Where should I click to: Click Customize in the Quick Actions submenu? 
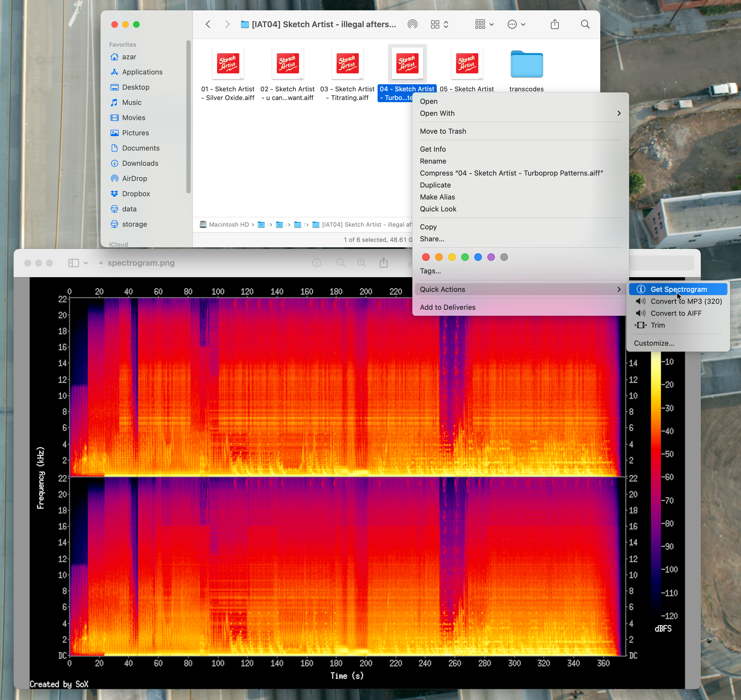click(x=654, y=343)
